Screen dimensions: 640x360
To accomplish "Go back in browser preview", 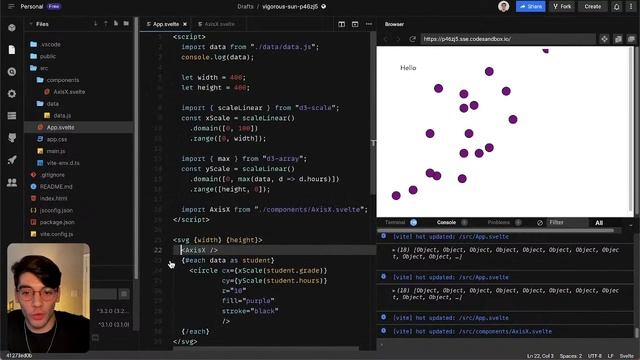I will pos(386,39).
